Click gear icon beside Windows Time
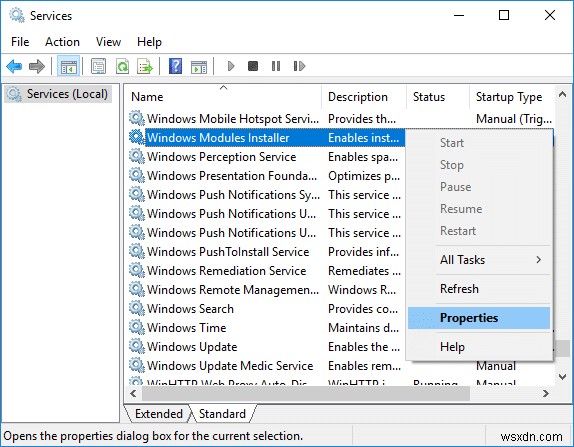Viewport: 574px width, 447px height. tap(137, 327)
